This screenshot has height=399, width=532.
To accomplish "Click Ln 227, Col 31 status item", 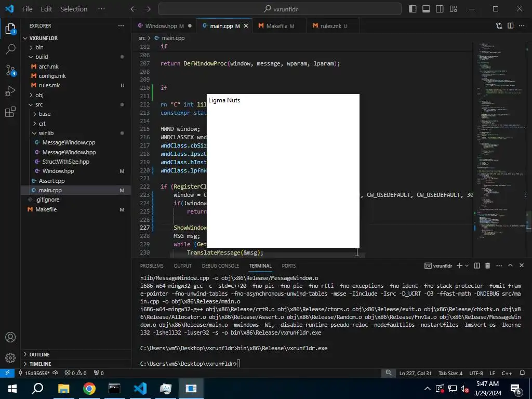I will (415, 373).
